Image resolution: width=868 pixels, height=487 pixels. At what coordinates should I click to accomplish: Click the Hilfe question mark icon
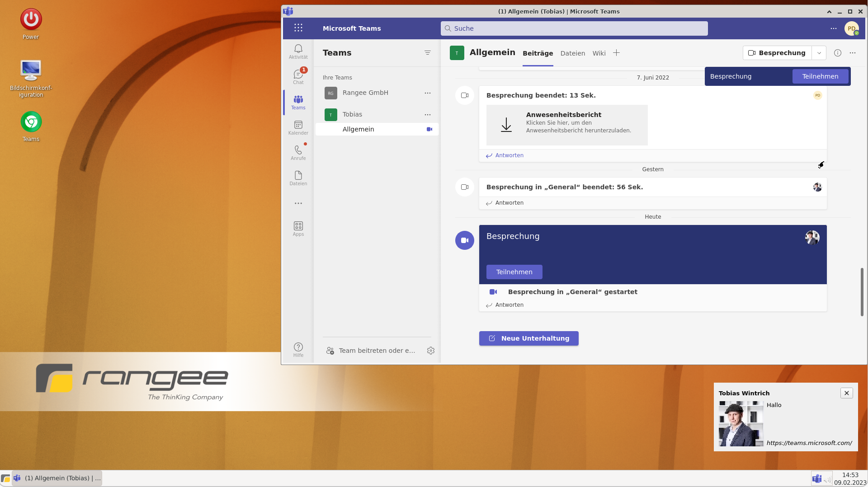coord(298,350)
